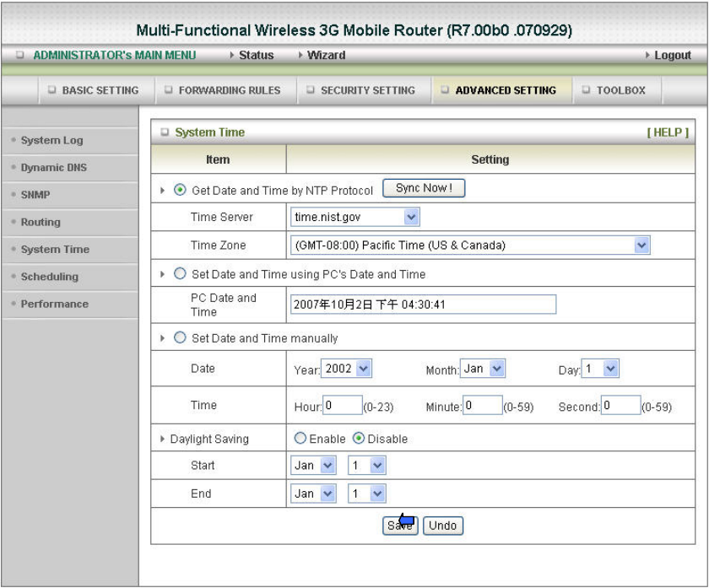Open the Forwarding Rules tab

222,90
